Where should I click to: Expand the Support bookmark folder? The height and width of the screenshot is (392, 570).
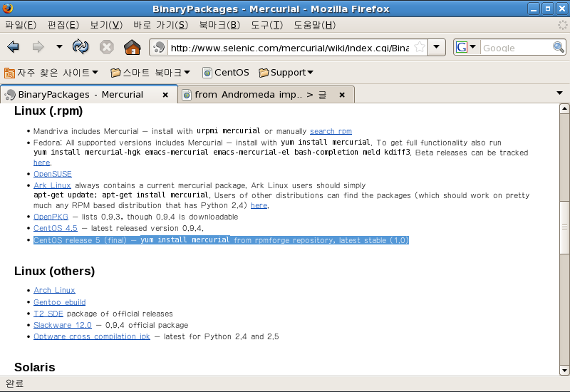[286, 73]
